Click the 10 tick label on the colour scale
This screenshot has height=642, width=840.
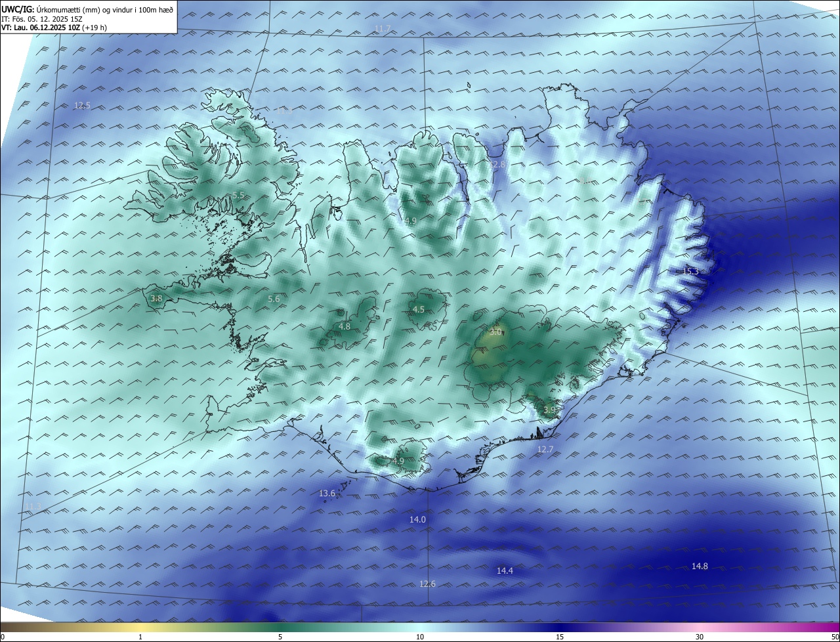point(420,637)
